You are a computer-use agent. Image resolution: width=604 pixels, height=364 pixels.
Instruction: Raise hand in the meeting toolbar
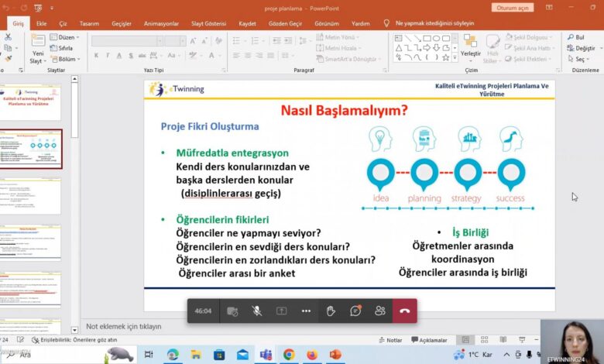(x=331, y=311)
